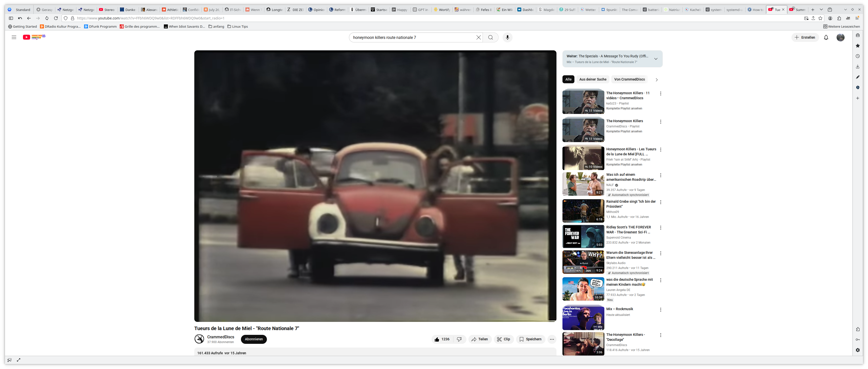Click the Abonnieren subscribe button
The image size is (868, 369).
tap(253, 339)
